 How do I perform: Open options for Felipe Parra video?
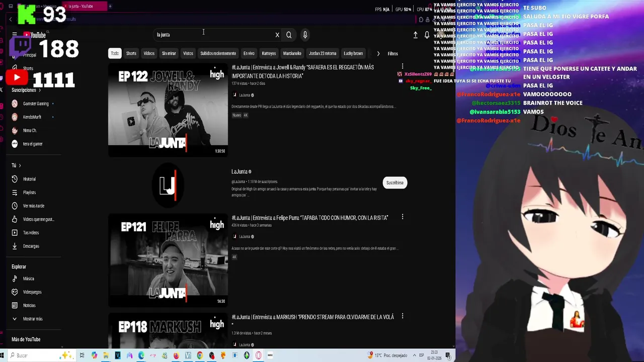[x=403, y=217]
